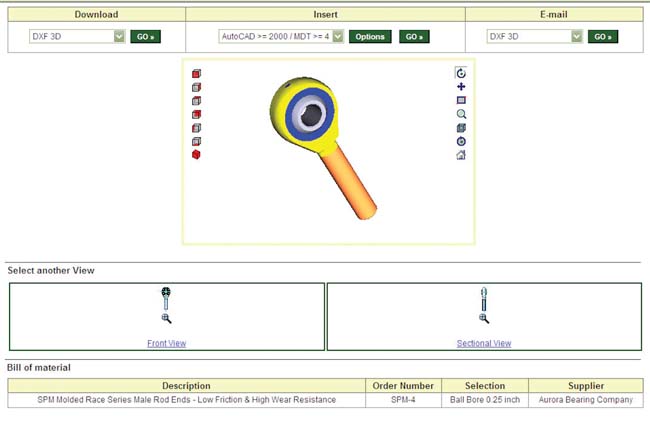Click the 'Ball Bore 0.25 inch' cell

[485, 400]
